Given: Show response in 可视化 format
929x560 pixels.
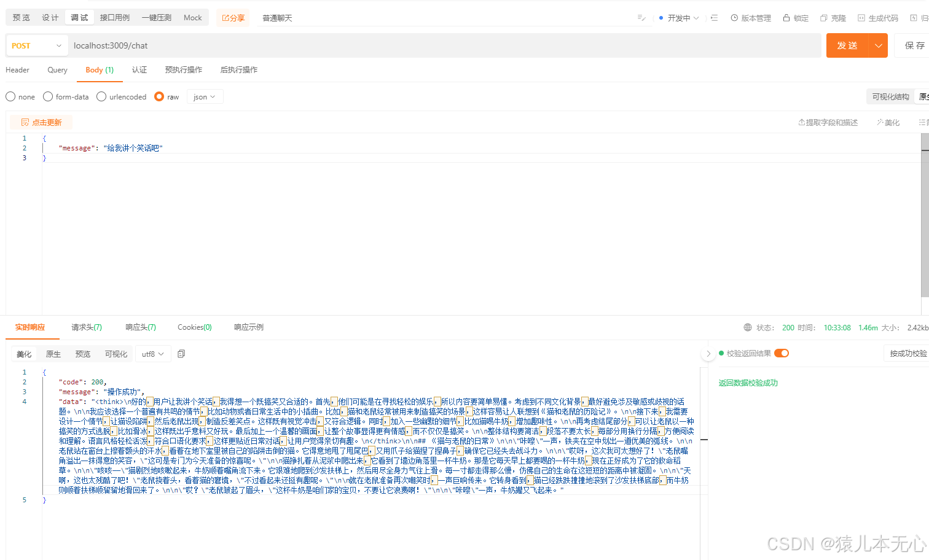Looking at the screenshot, I should point(116,354).
